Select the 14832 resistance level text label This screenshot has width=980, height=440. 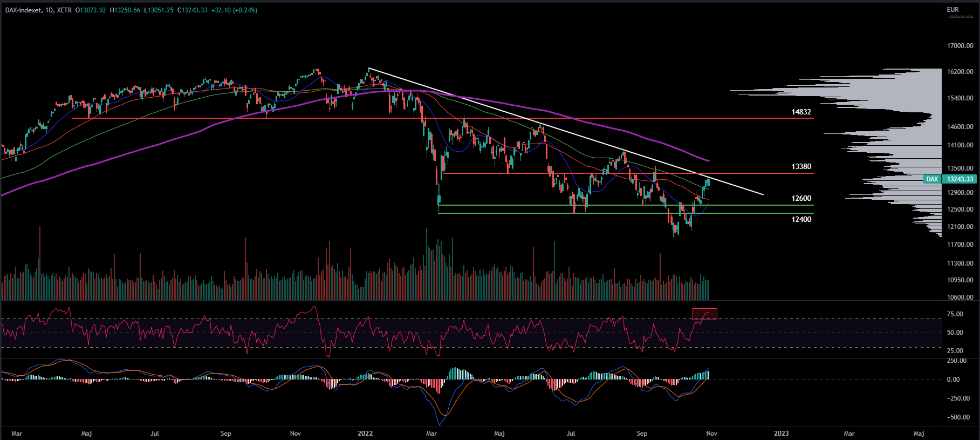[x=801, y=112]
